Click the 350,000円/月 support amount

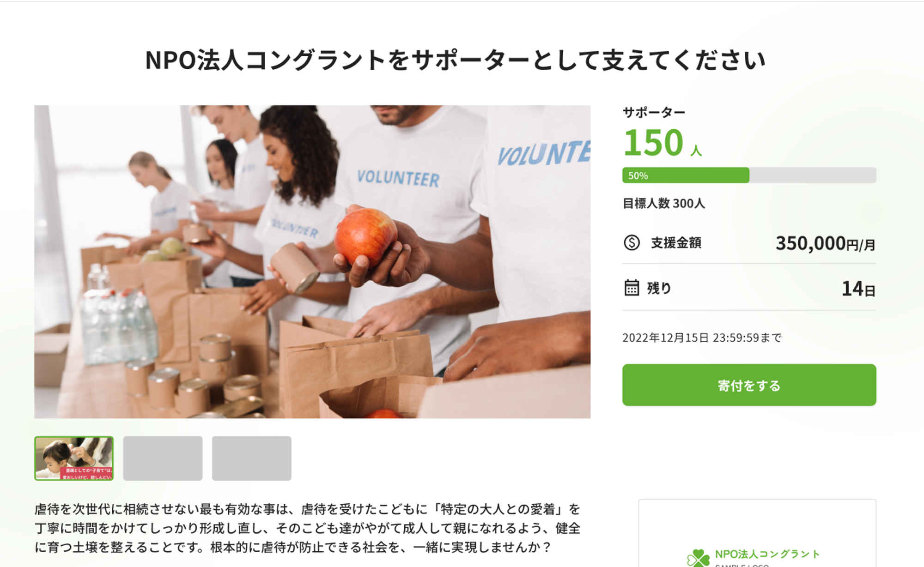(825, 243)
